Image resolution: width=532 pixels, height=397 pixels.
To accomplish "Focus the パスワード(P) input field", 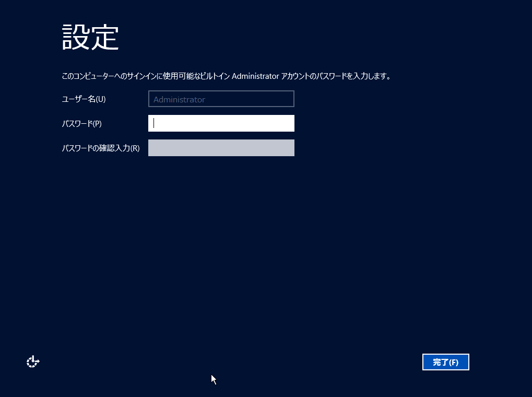I will pos(221,123).
